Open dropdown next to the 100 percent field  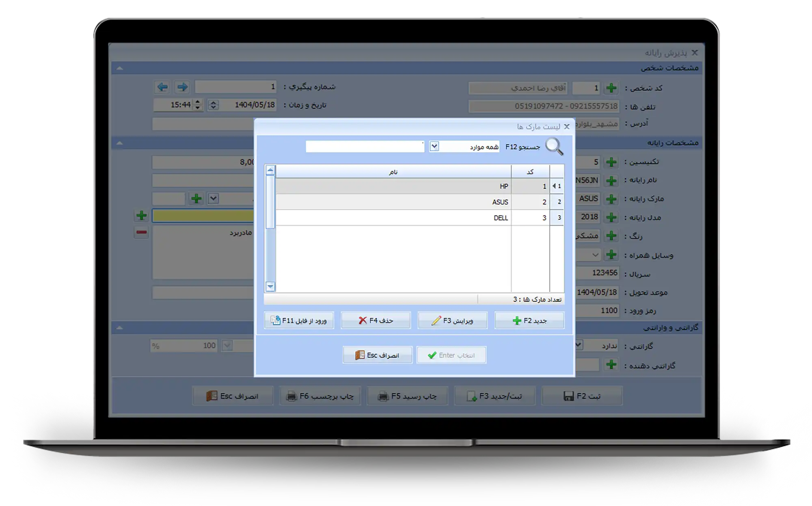[227, 346]
